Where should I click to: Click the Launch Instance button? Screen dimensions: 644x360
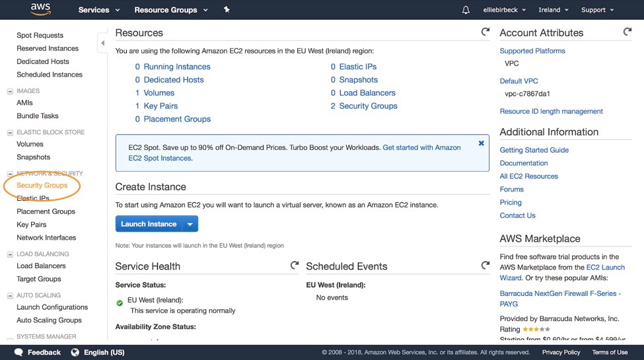click(x=149, y=224)
